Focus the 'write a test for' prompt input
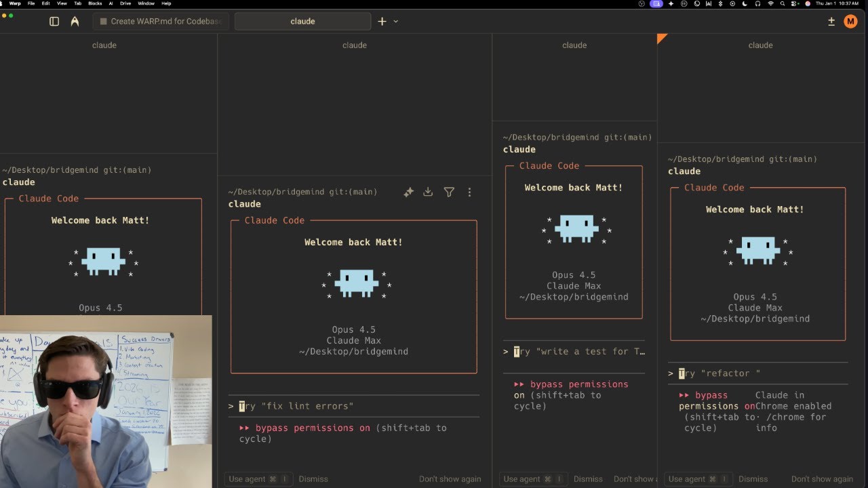 [574, 352]
